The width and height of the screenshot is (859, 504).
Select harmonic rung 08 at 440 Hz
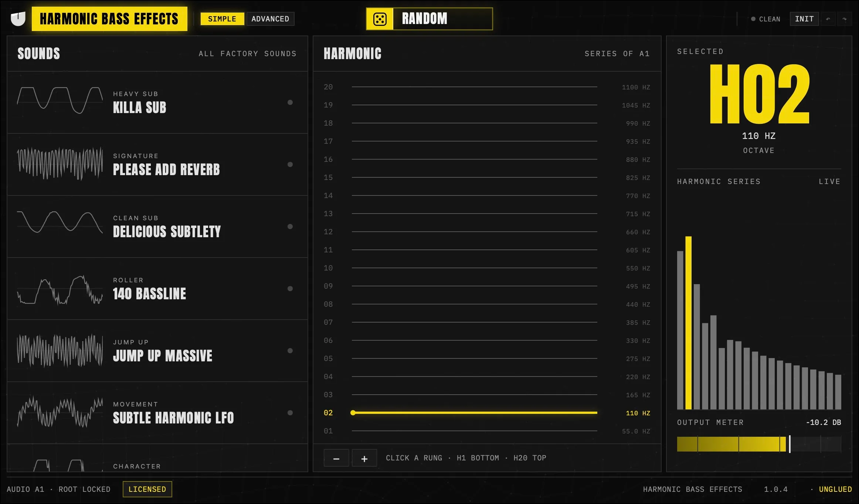click(x=487, y=304)
